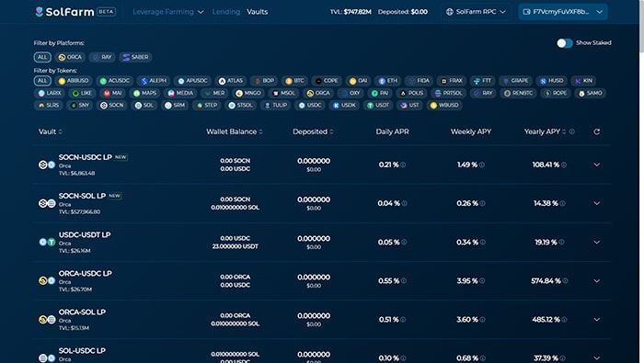Refresh the vault list

click(x=597, y=131)
